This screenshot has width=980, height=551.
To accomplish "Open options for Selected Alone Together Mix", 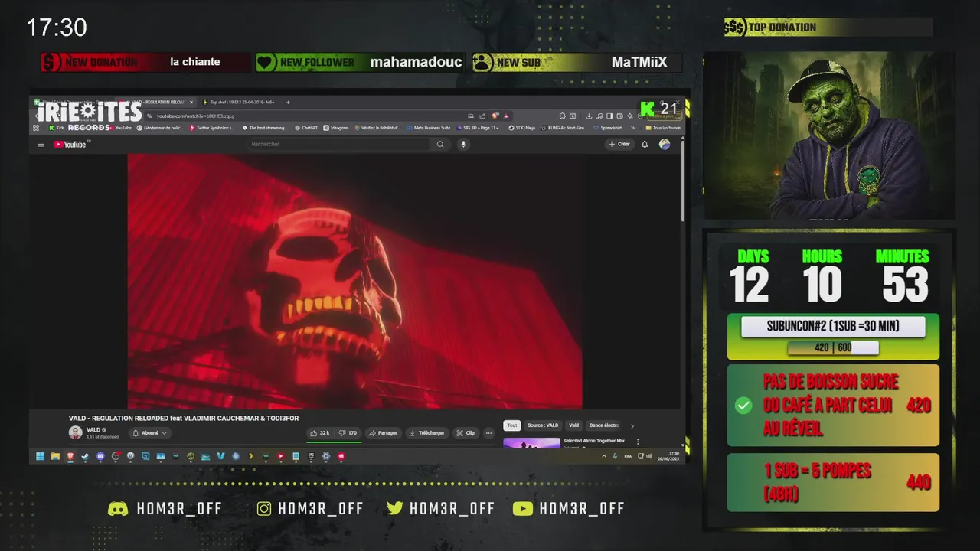I will (x=638, y=442).
